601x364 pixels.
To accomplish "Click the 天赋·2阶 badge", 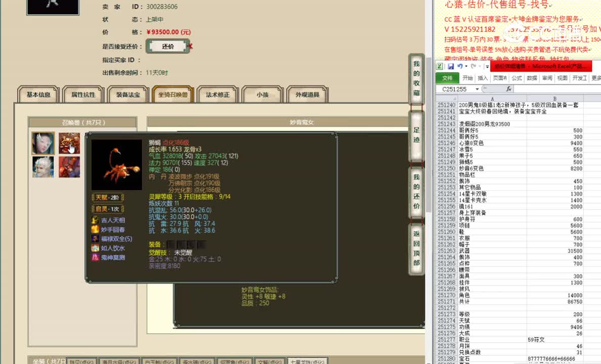I will (108, 197).
